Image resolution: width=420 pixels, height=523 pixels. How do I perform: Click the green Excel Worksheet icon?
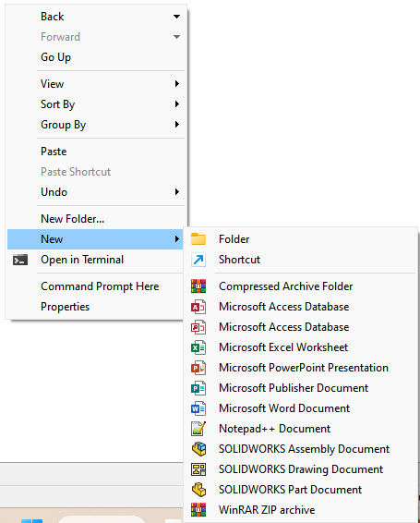tap(198, 347)
